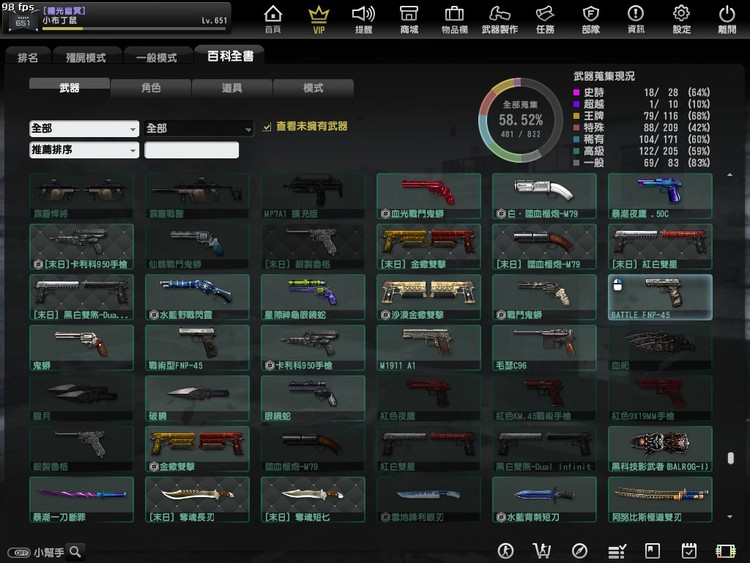
Task: Select the 星際神龜眼鏡蛇 weapon card
Action: pos(313,297)
